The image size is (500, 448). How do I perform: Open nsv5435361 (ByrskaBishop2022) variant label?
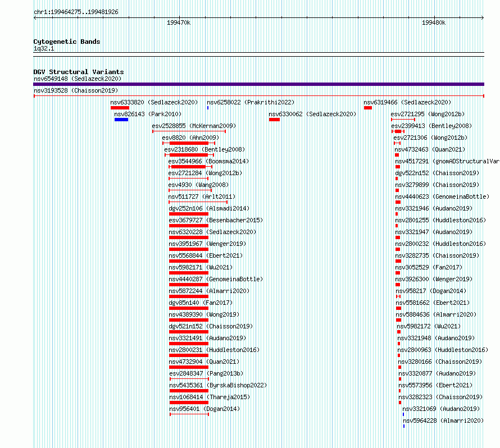pyautogui.click(x=218, y=385)
